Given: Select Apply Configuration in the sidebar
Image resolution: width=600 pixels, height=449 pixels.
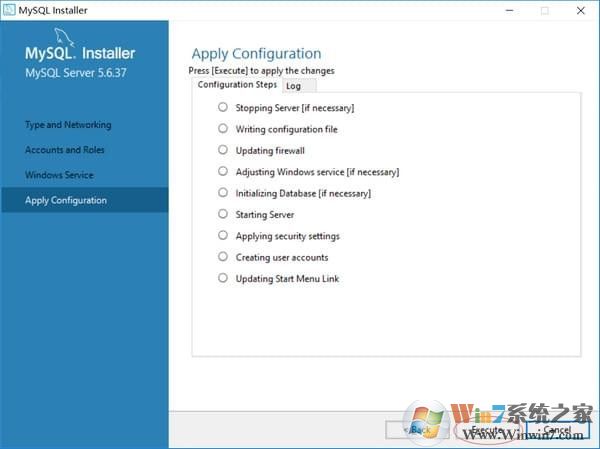Looking at the screenshot, I should pyautogui.click(x=66, y=200).
